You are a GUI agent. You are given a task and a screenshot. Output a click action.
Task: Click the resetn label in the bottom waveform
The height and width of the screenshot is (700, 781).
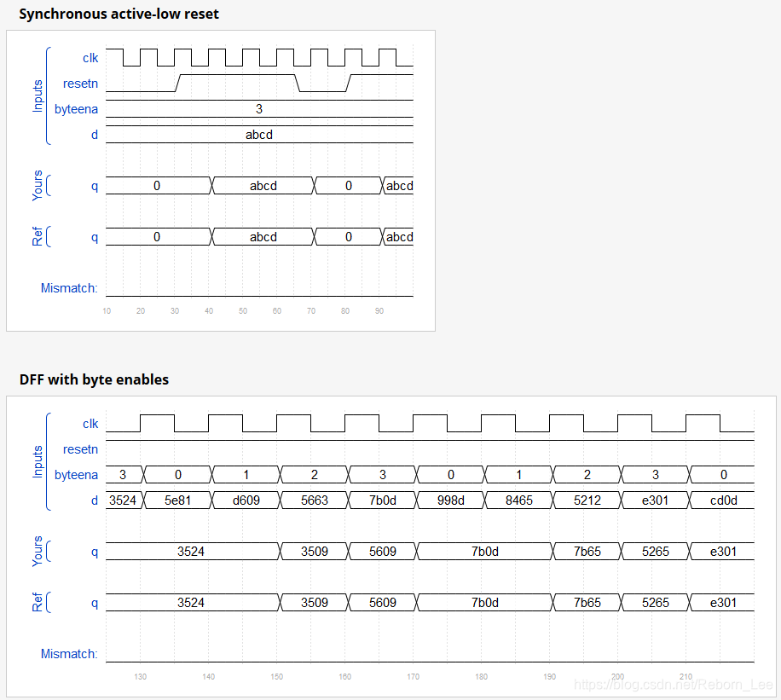(80, 448)
